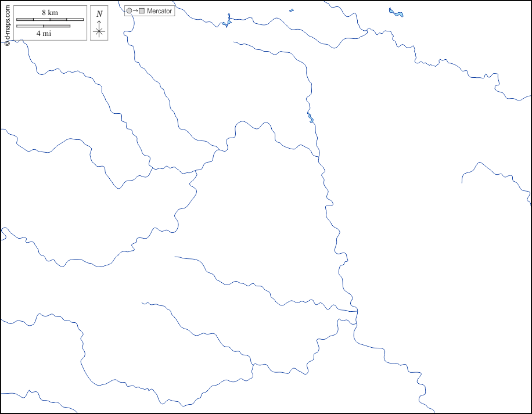Select the blue lake in the top-right corner
532x414 pixels.
pyautogui.click(x=397, y=13)
